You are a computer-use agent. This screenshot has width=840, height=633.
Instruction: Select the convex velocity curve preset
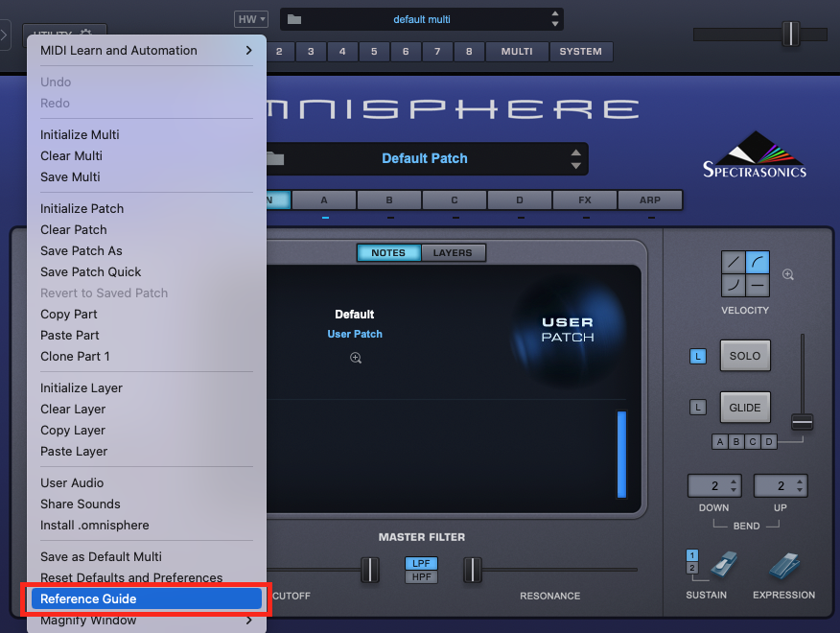[758, 262]
